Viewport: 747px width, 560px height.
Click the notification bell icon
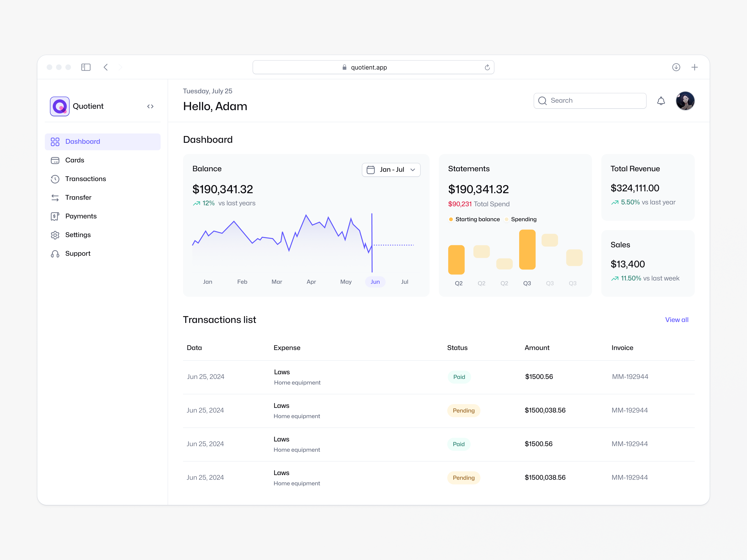coord(661,101)
